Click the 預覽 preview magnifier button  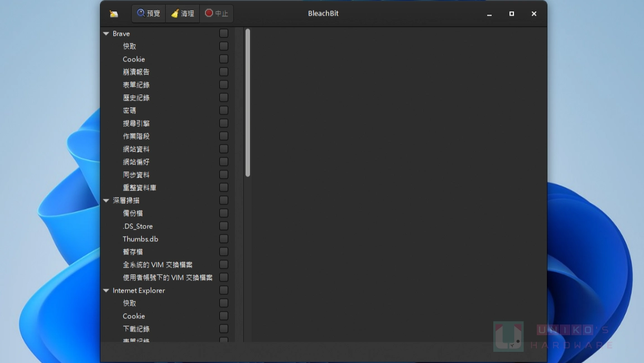(148, 13)
